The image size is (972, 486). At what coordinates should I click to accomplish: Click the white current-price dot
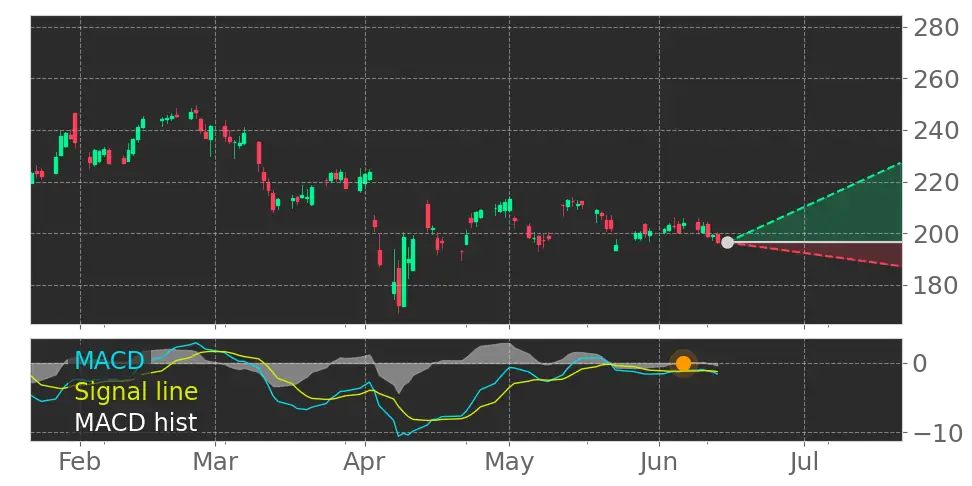(x=727, y=242)
